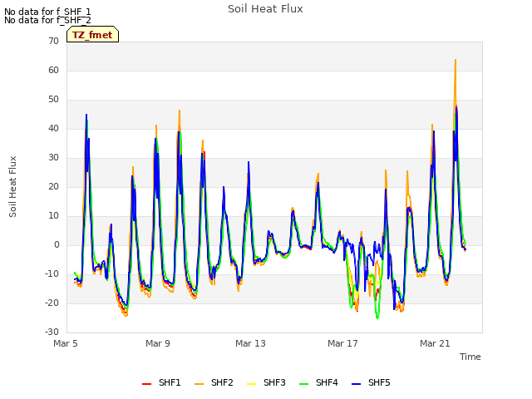532x399 pixels.
Task: Click the vertical Soil Heat Flux axis title
Action: (12, 186)
